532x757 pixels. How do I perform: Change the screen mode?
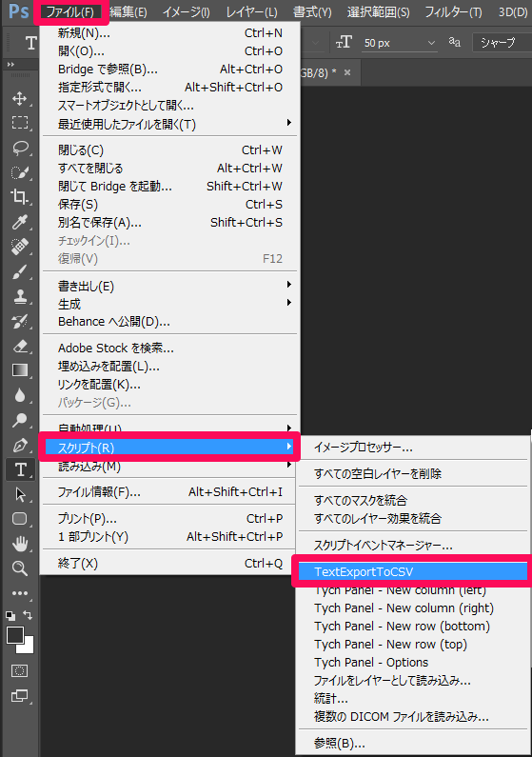click(x=20, y=696)
